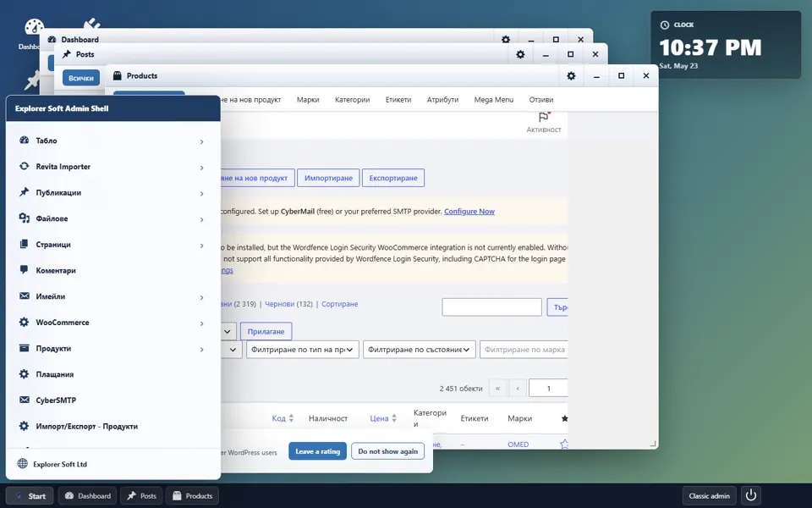Click Do not show again button

(x=388, y=451)
